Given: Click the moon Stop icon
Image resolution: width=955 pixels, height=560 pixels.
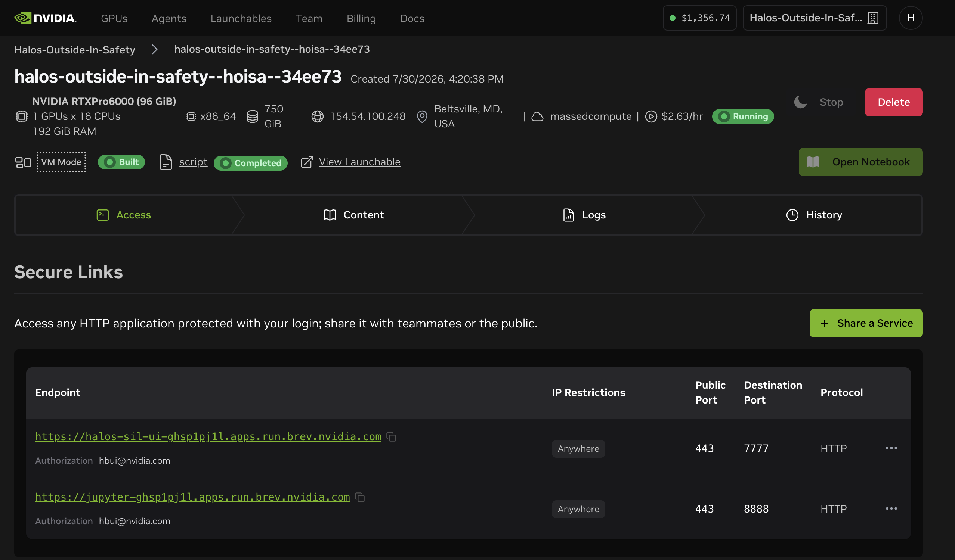Looking at the screenshot, I should tap(800, 102).
